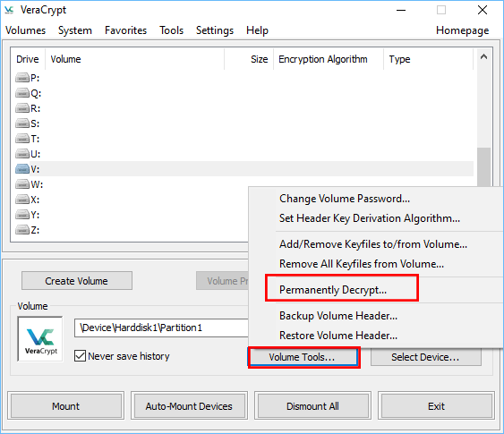Screen dimensions: 504x434
Task: Sort by the Drive column header
Action: tap(28, 59)
